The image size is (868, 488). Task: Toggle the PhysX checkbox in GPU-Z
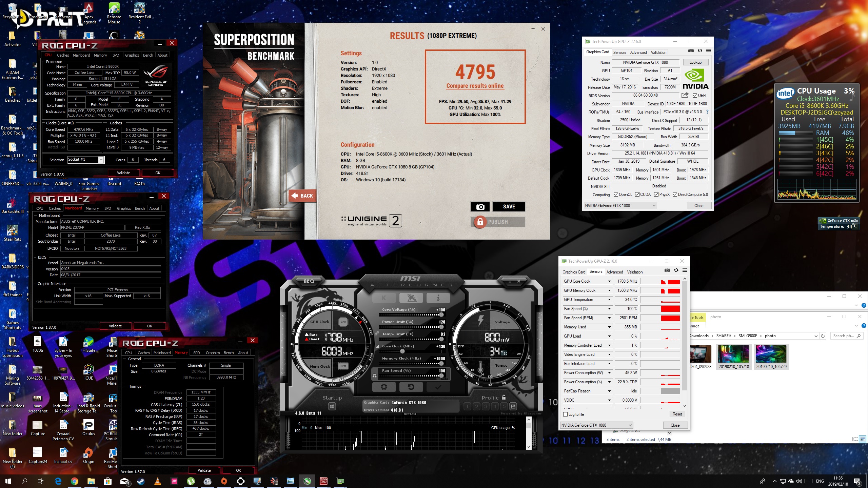pos(656,195)
